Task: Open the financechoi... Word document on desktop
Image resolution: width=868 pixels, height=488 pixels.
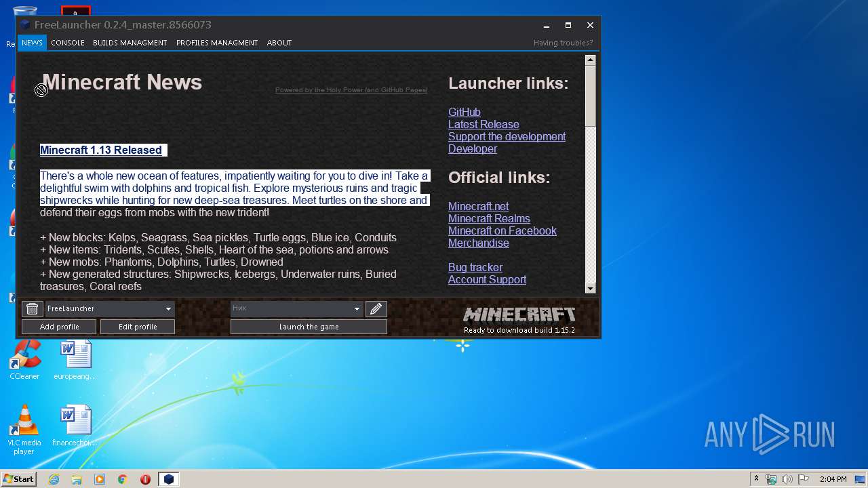Action: (x=75, y=426)
